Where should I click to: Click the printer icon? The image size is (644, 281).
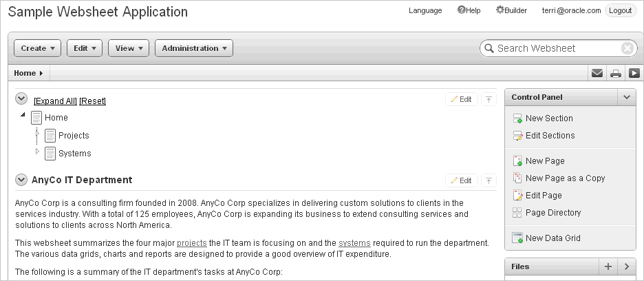[x=615, y=74]
